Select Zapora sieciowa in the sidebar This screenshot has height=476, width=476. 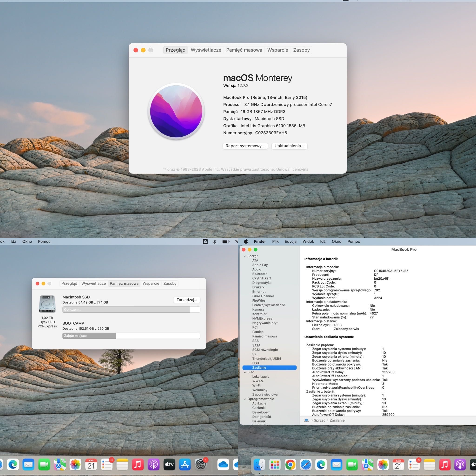click(x=265, y=394)
